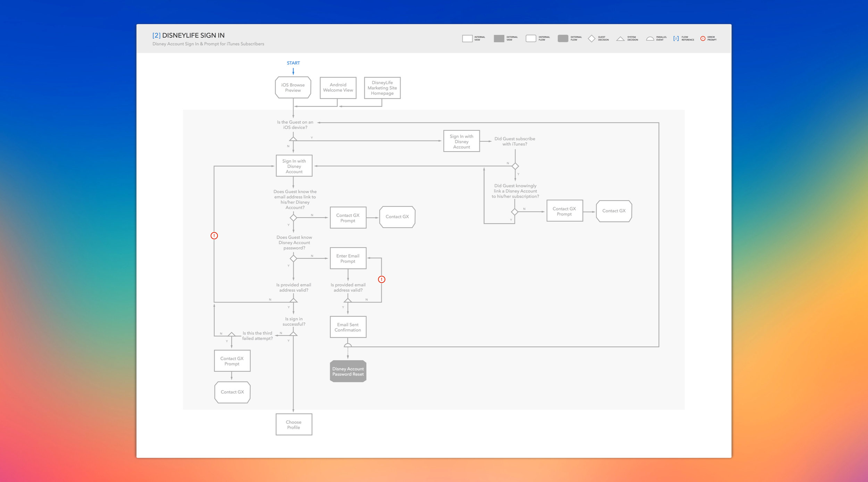Click diamond under 'Does Guest know Disney Account password?'
Screen dimensions: 868x482
coord(293,259)
